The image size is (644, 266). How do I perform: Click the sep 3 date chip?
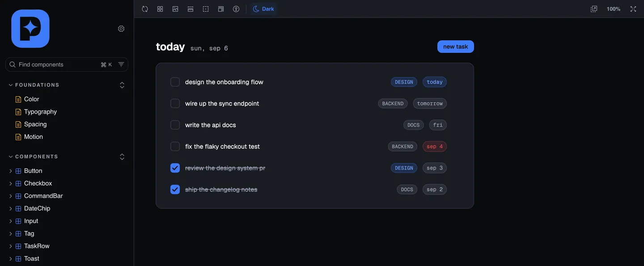coord(435,168)
